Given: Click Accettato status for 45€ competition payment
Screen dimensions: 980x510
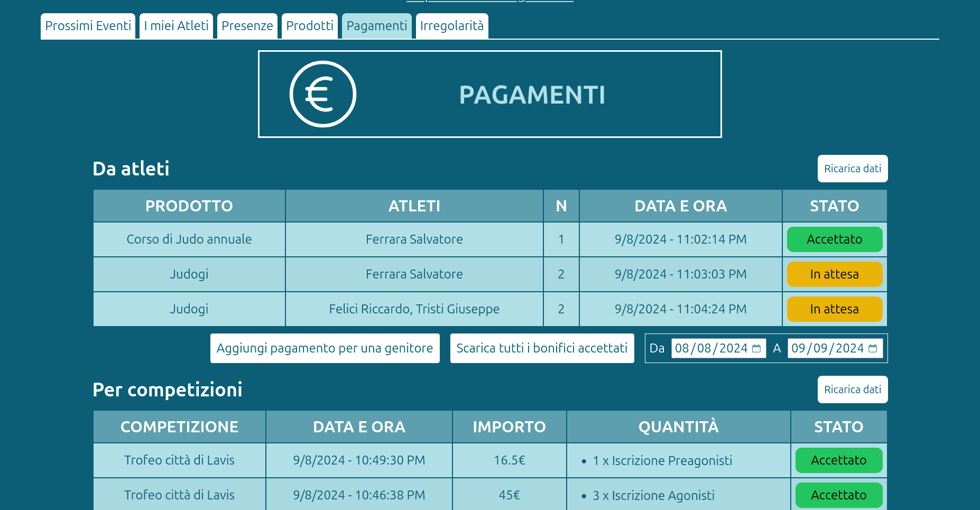Looking at the screenshot, I should click(838, 495).
